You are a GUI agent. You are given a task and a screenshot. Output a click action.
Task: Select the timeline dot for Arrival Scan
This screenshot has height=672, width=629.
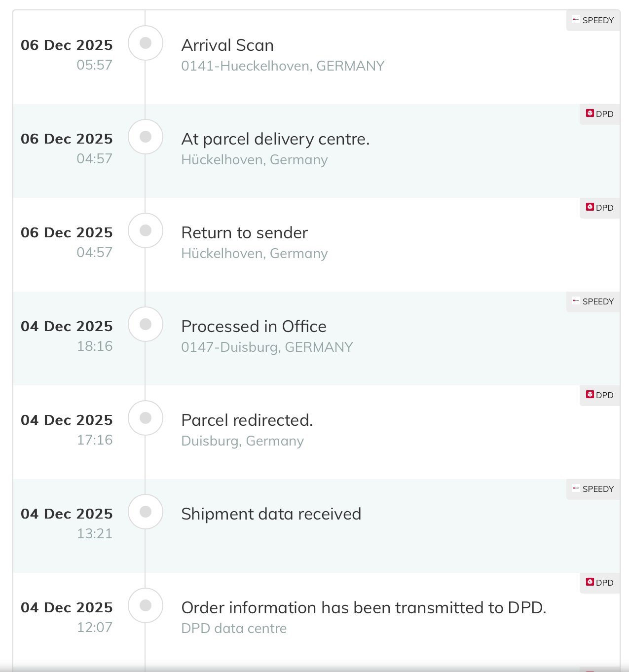(146, 43)
